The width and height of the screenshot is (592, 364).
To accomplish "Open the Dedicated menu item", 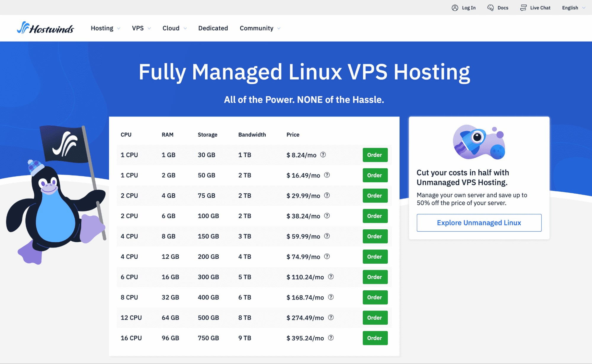I will pos(213,28).
